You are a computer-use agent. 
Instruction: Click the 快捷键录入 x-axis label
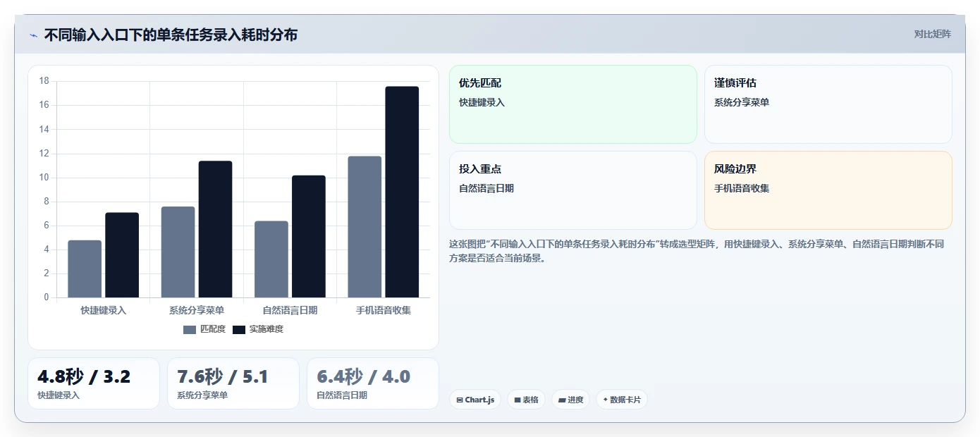[x=103, y=310]
